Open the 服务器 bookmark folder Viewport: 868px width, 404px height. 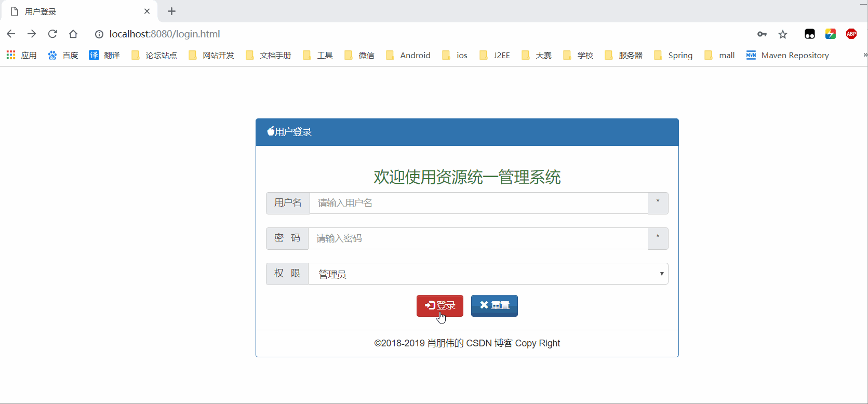pyautogui.click(x=623, y=55)
